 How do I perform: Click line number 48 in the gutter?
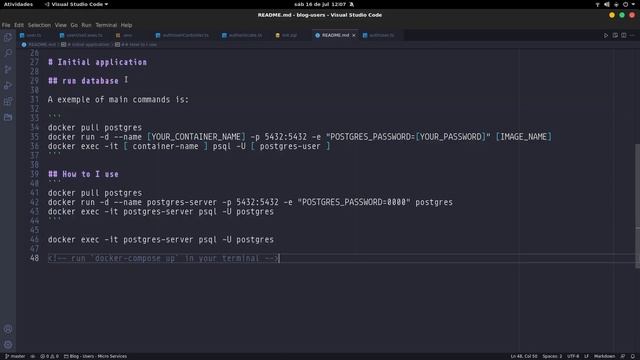34,258
